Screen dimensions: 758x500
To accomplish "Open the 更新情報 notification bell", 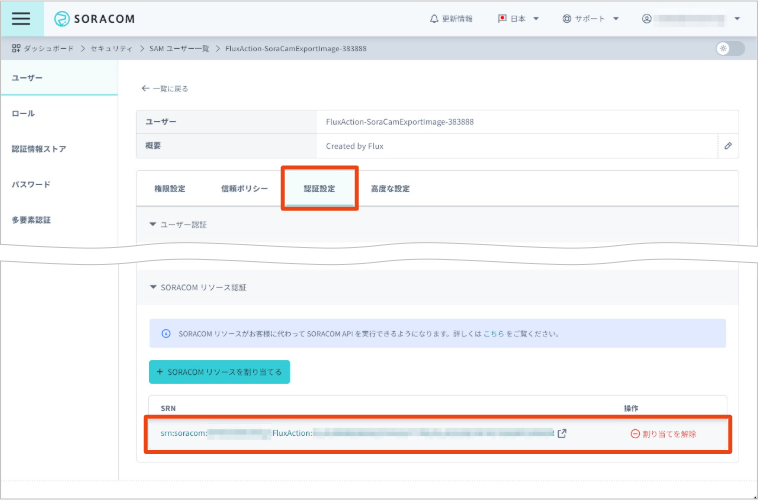I will (451, 19).
